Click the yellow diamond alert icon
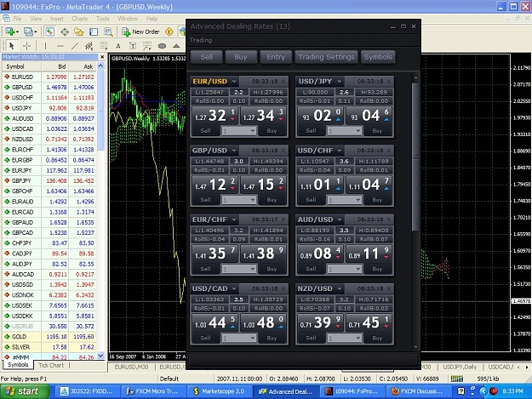532x399 pixels. (169, 31)
